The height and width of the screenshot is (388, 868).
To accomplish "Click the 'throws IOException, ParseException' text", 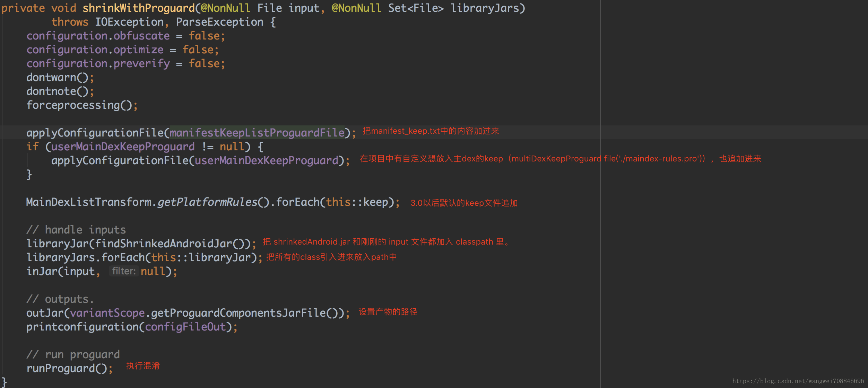I will click(x=157, y=22).
